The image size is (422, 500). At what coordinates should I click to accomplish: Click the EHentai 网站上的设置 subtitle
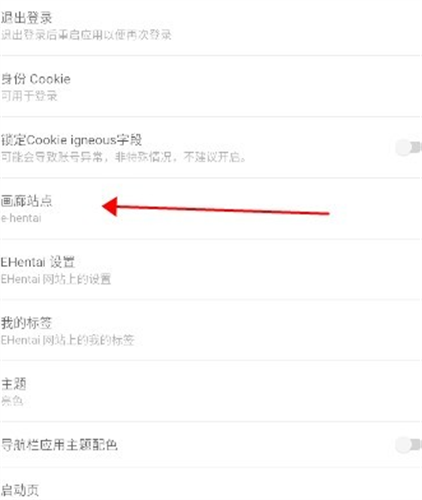(x=56, y=279)
